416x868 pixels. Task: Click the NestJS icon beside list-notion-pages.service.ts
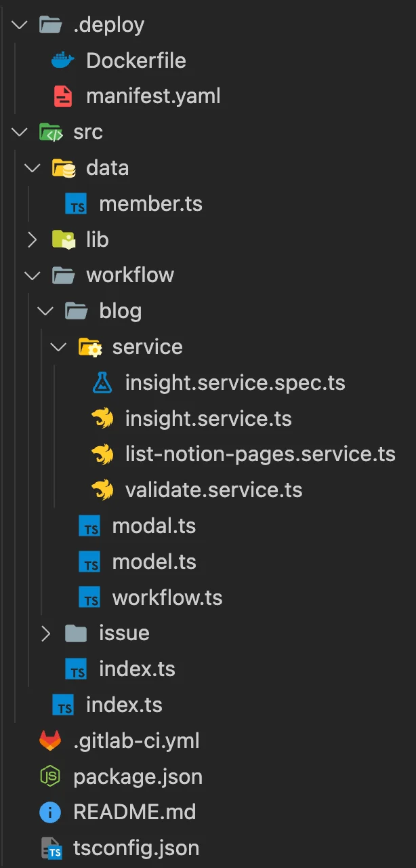point(102,454)
